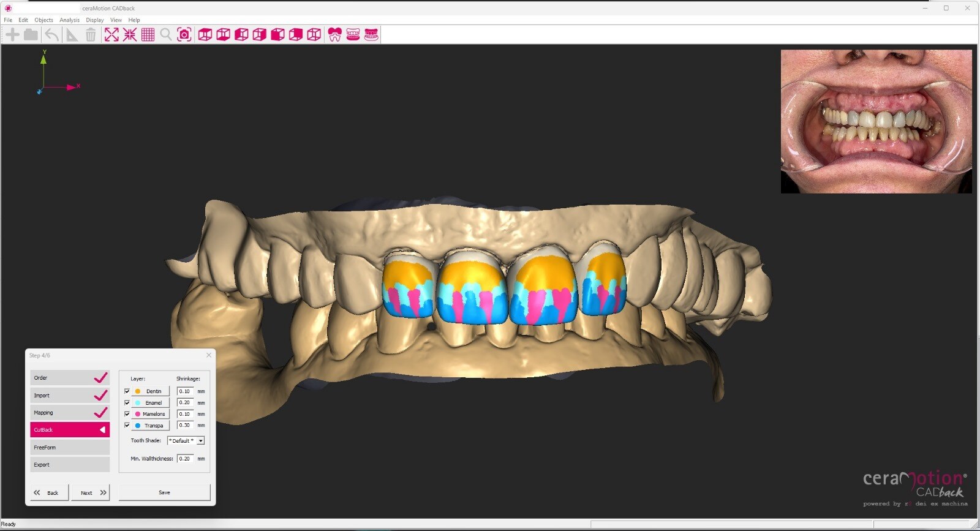Open the Analysis menu

(69, 20)
